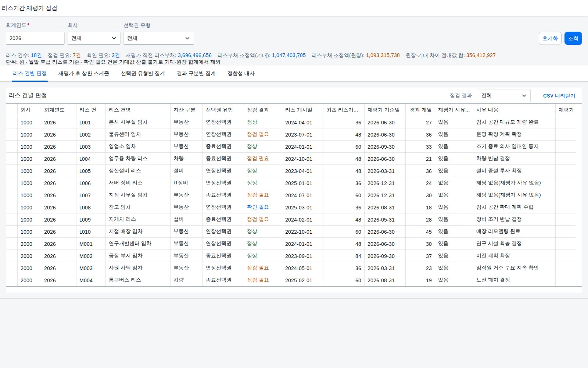Click the 경과 개월 column header
Viewport: 588px width, 368px height.
point(420,110)
